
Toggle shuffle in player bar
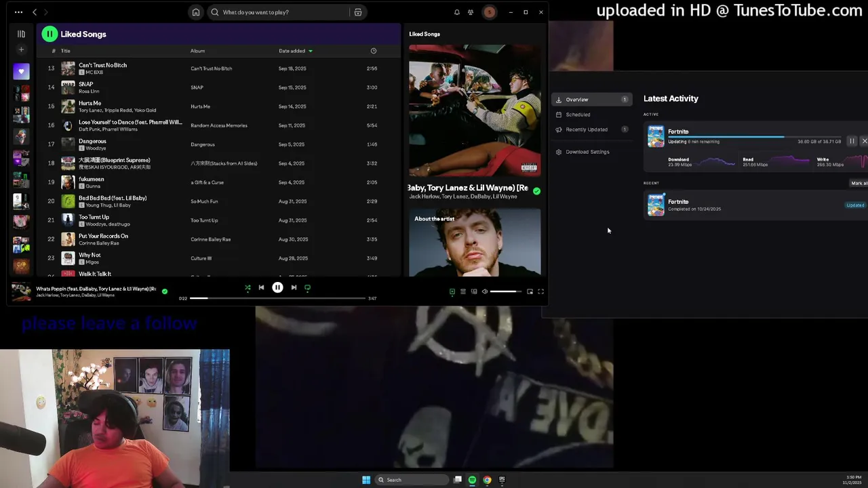[248, 288]
